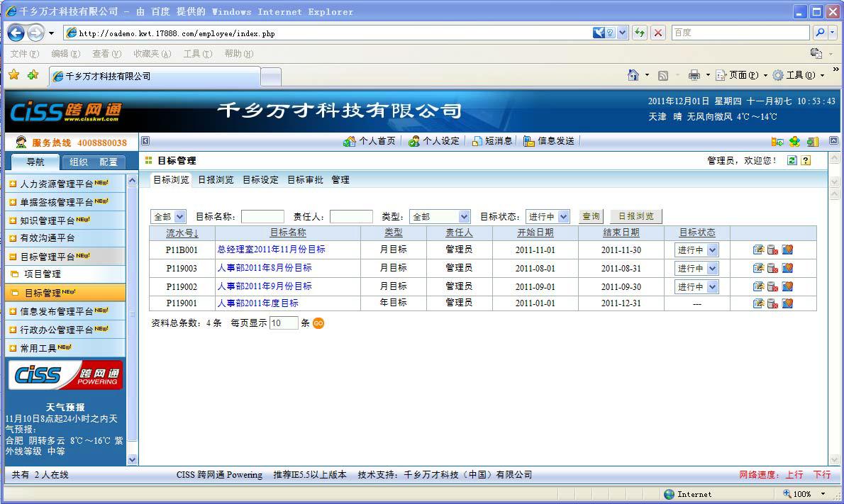This screenshot has height=504, width=844.
Task: Refresh the 目标管理 page with green refresh icon
Action: coord(792,160)
